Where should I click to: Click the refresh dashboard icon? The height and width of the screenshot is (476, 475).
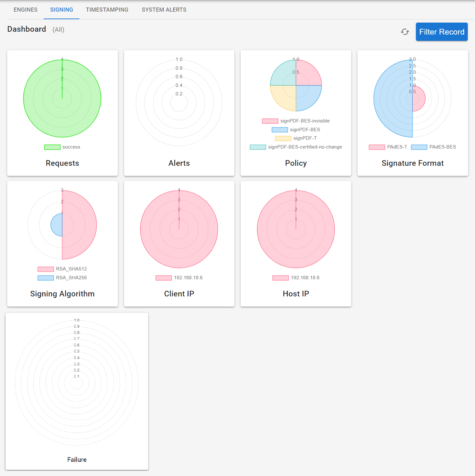click(x=405, y=32)
